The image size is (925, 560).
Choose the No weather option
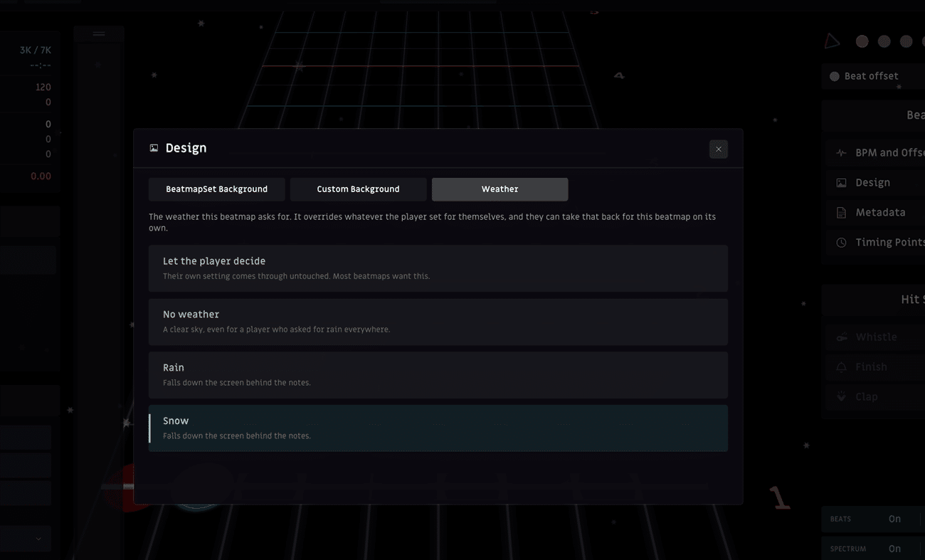[438, 322]
